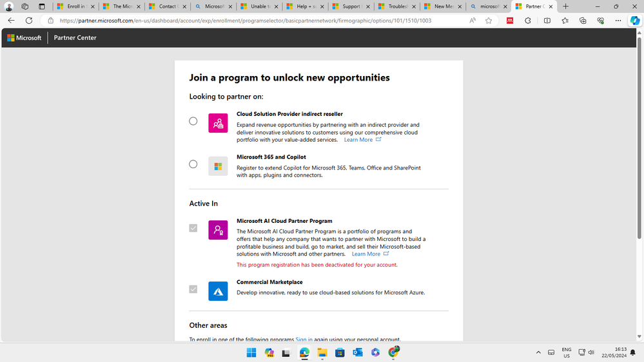This screenshot has height=362, width=644.
Task: Open browser Extensions puzzle icon
Action: (528, 21)
